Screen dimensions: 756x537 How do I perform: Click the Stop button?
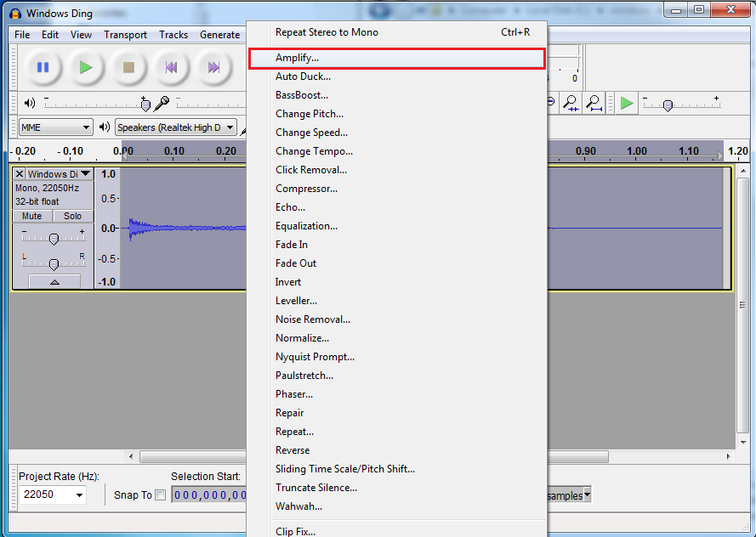(x=128, y=67)
